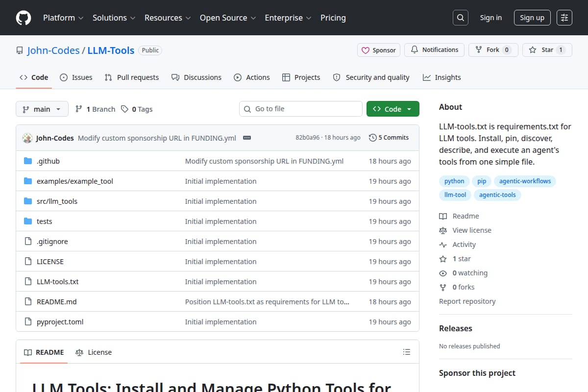Screen dimensions: 588x392
Task: Click the pip topic tag
Action: coord(482,181)
